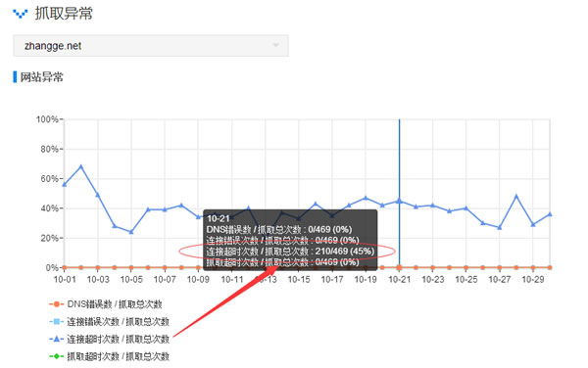588x368 pixels.
Task: Click the orange circle DNS legend icon
Action: (x=57, y=304)
